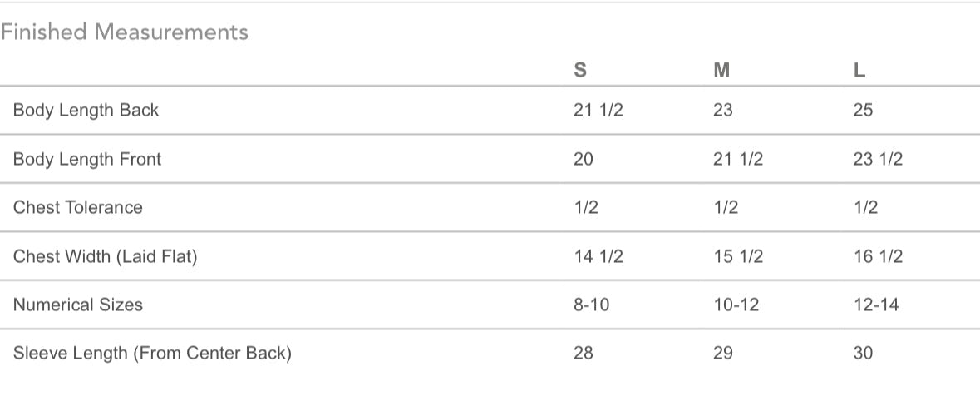The image size is (980, 411).
Task: Click the 16 1/2 chest width value
Action: (x=877, y=256)
